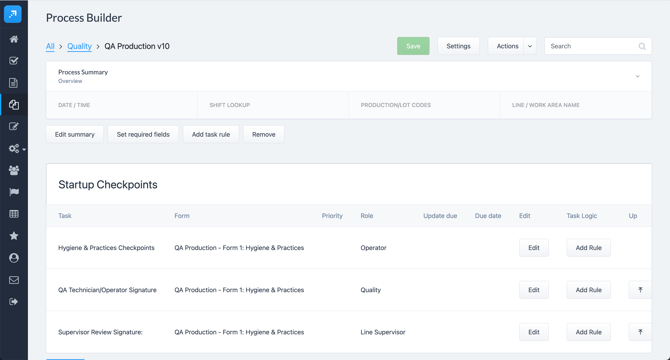Select the Process Builder copy icon in sidebar

pos(14,105)
